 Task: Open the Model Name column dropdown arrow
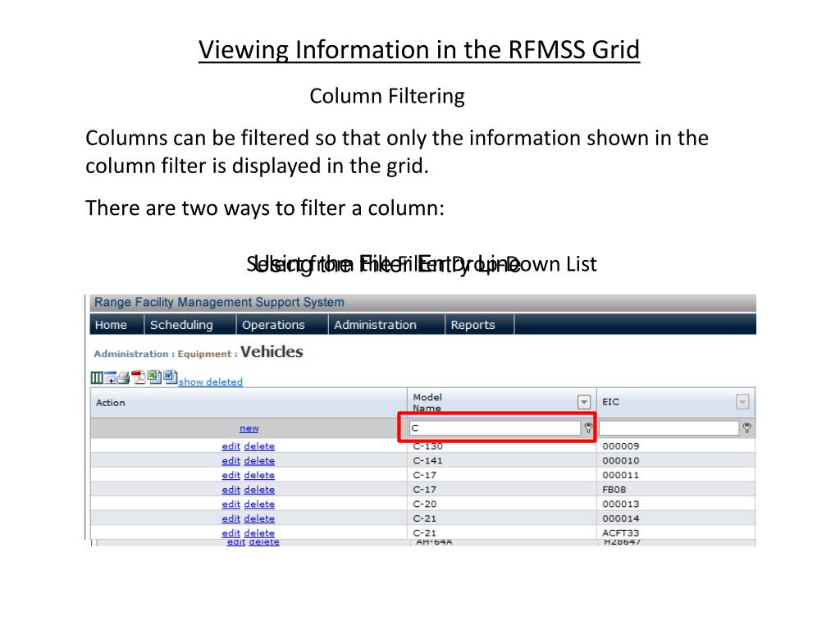point(584,402)
